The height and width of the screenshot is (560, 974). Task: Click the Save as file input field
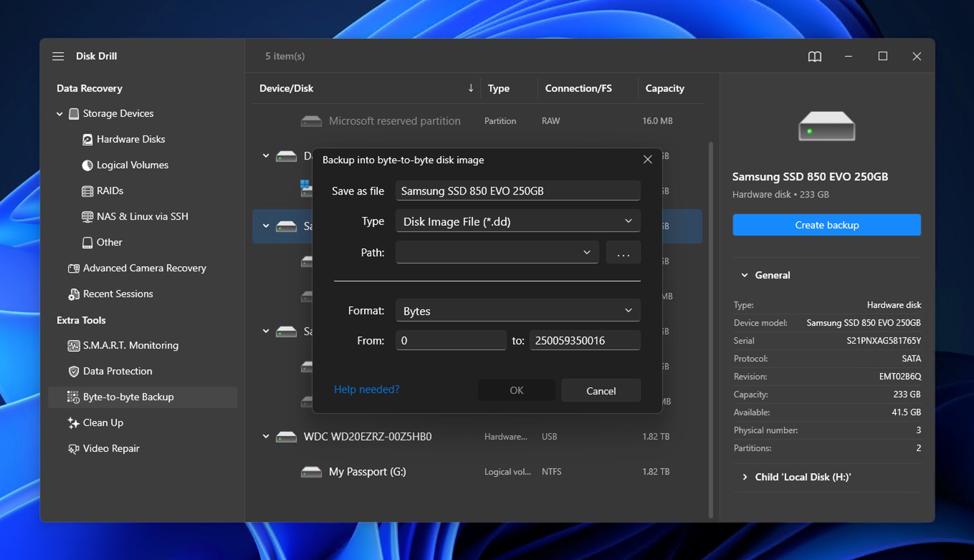coord(517,191)
